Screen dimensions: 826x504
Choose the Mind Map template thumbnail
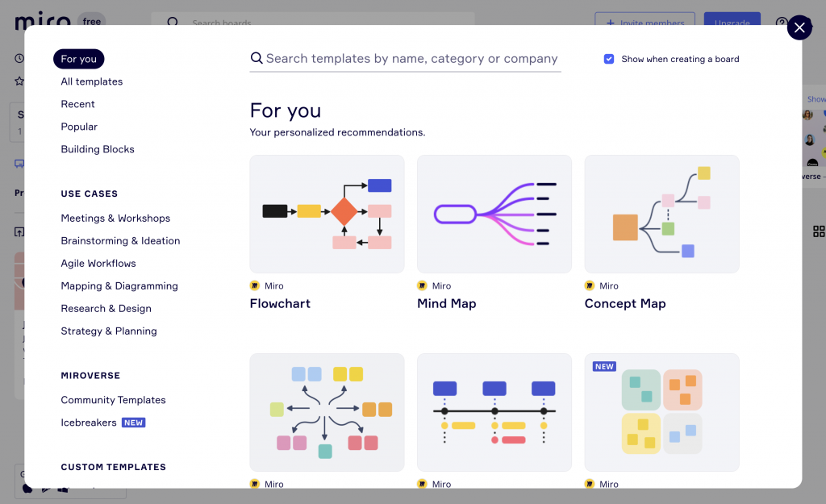tap(494, 214)
